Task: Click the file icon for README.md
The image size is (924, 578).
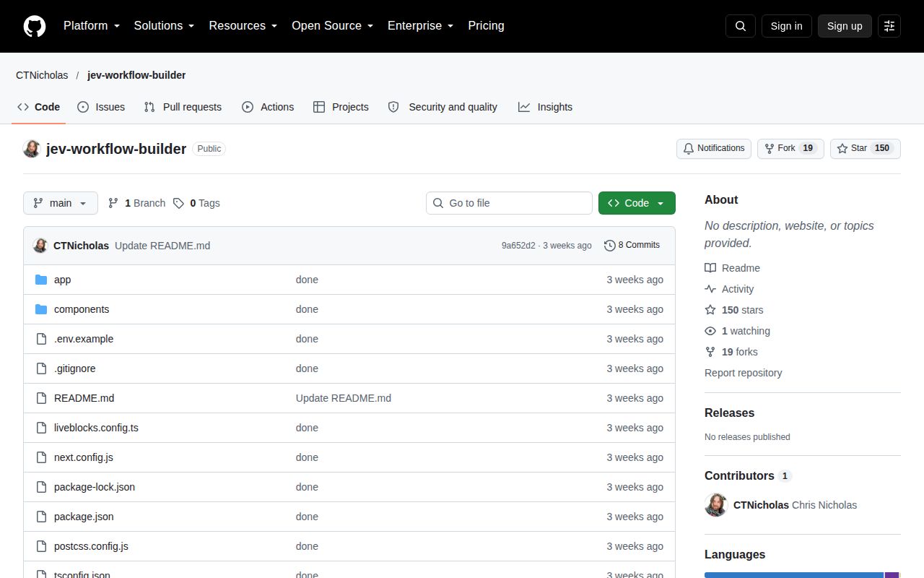Action: click(41, 398)
